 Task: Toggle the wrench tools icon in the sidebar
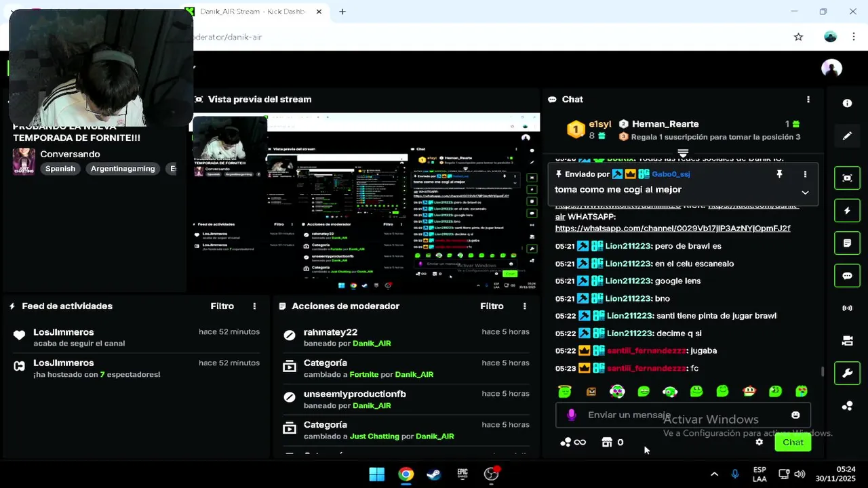pos(847,373)
